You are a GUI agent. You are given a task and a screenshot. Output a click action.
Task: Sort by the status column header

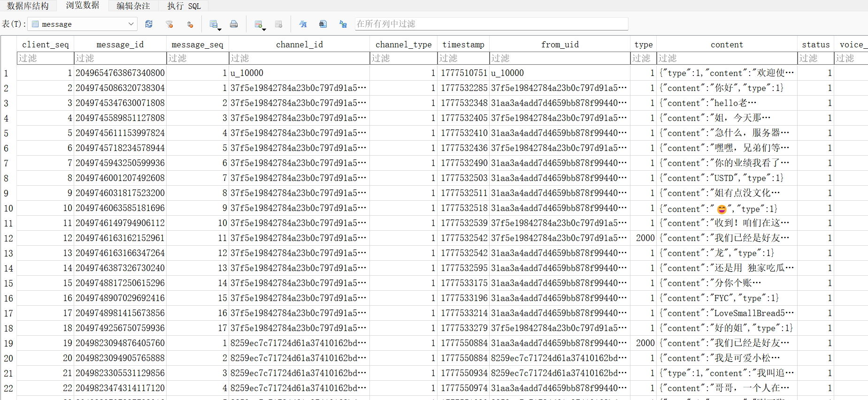coord(816,45)
